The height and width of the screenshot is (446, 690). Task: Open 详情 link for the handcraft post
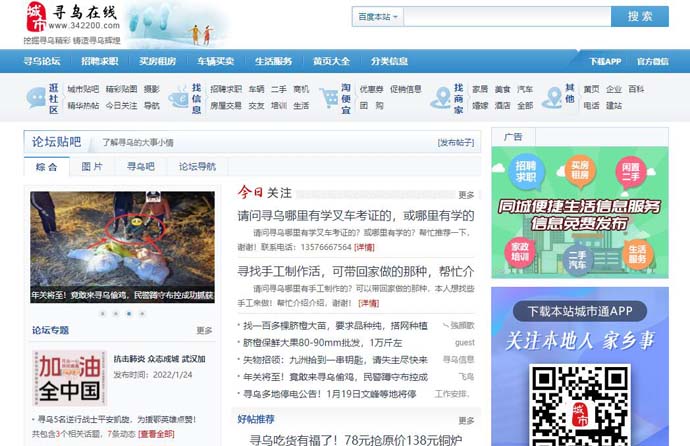(369, 303)
